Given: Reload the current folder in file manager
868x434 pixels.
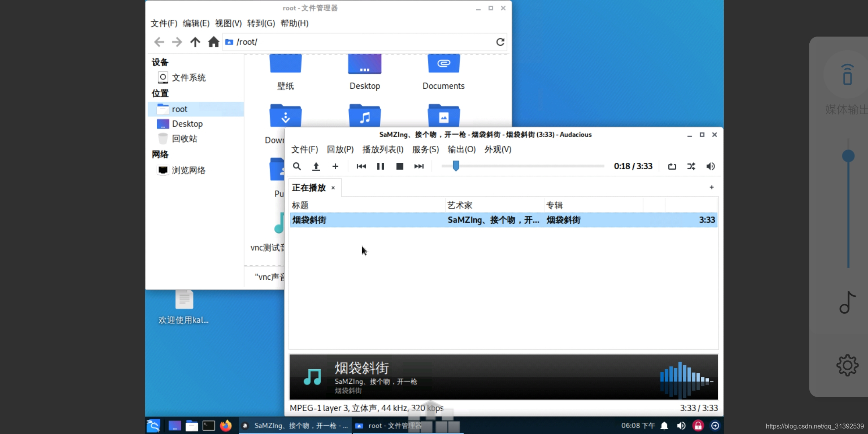Looking at the screenshot, I should pyautogui.click(x=500, y=42).
